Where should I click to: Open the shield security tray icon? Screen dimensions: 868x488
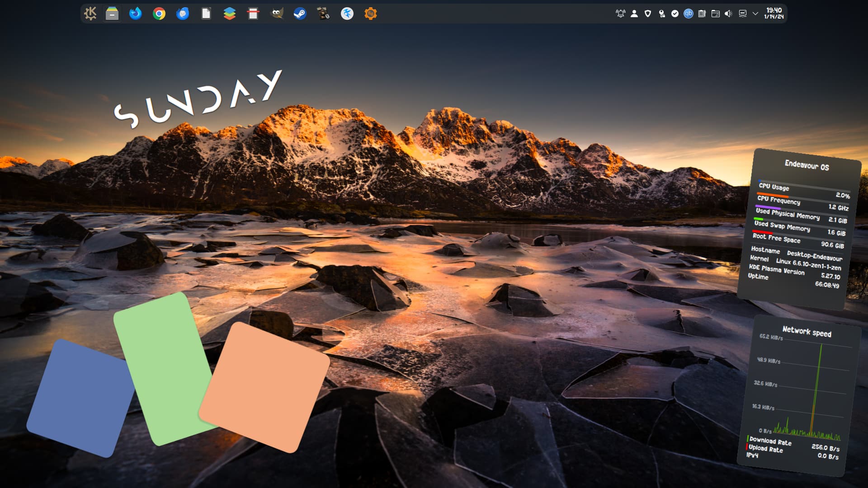[x=648, y=14]
